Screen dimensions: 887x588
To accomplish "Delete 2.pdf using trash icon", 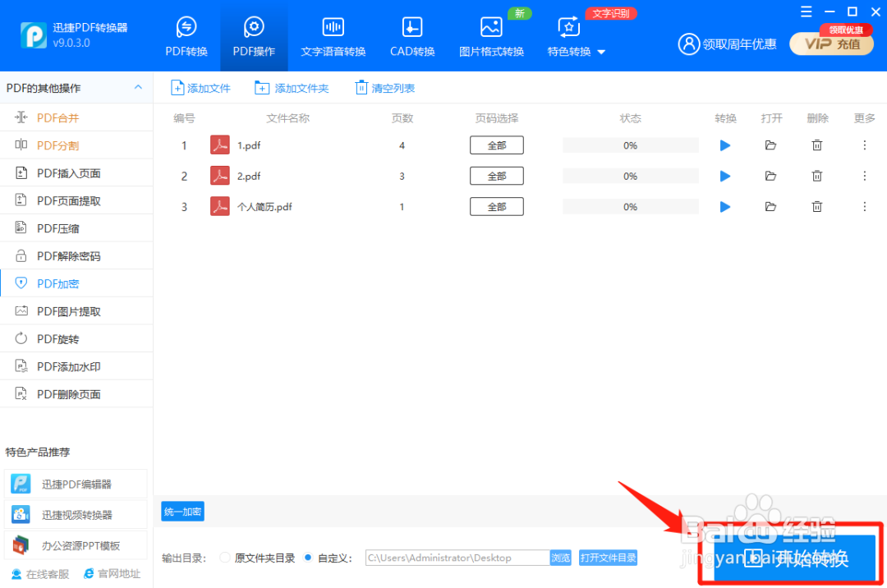I will (817, 176).
